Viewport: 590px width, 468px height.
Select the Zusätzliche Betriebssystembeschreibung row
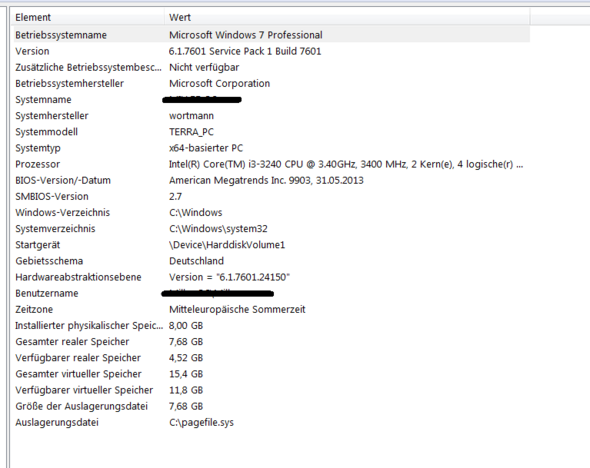[x=271, y=67]
